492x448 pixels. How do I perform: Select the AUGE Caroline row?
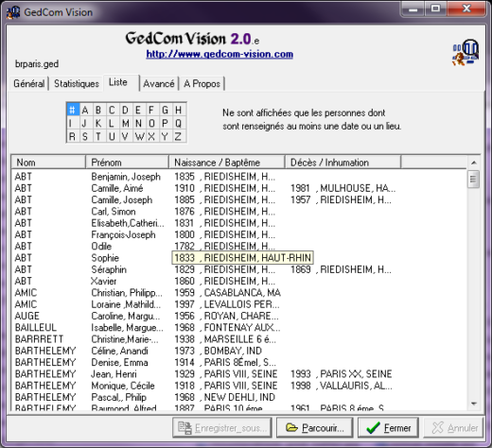[238, 316]
